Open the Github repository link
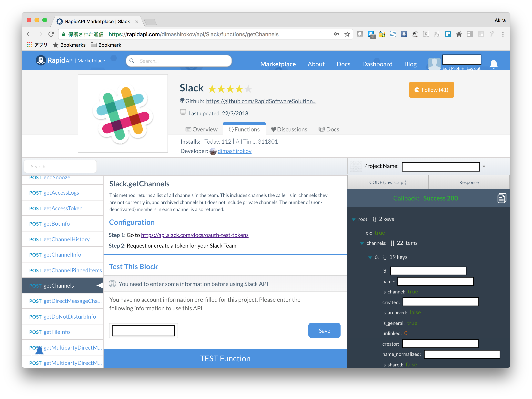 pyautogui.click(x=261, y=101)
